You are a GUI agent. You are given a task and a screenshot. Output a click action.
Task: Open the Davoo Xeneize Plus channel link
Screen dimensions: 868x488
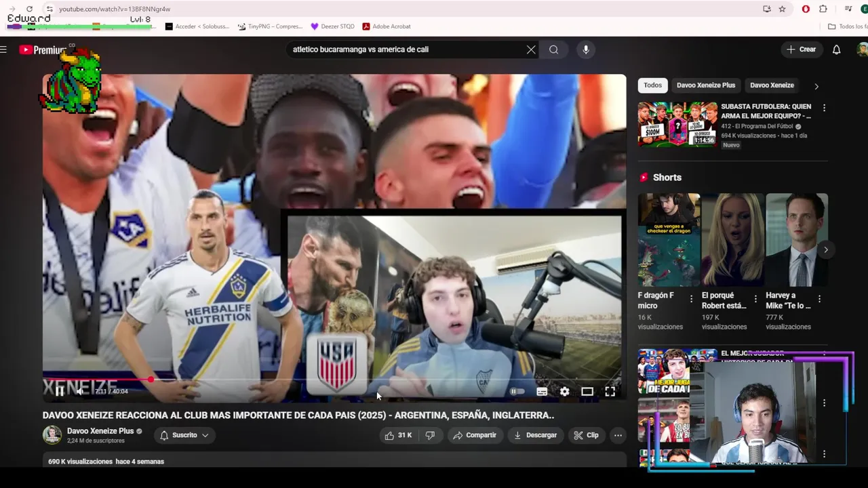click(x=100, y=431)
